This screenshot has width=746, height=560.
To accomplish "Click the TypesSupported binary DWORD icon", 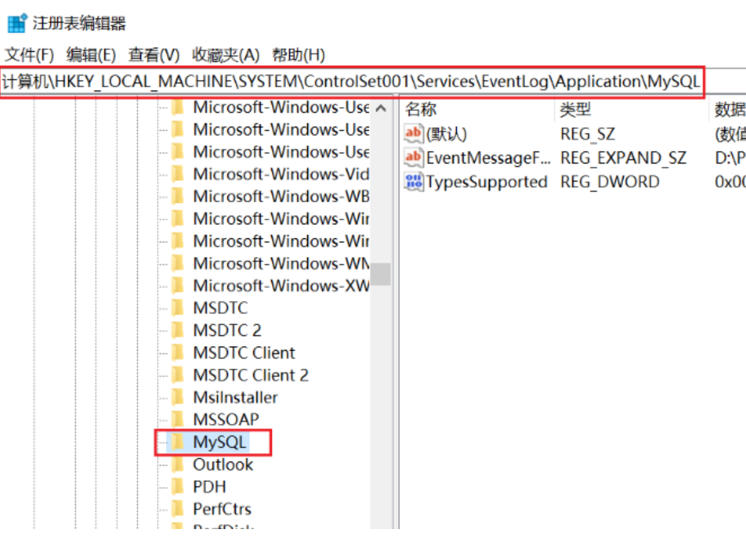I will [x=413, y=181].
